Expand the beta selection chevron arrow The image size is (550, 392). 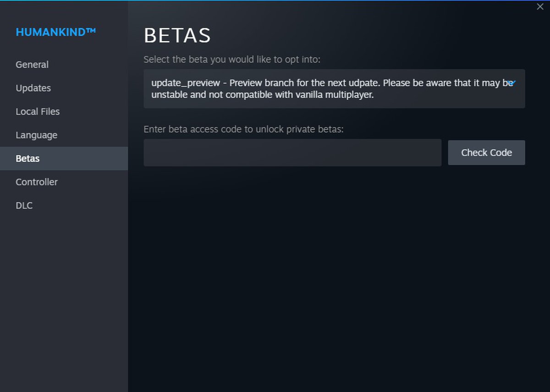click(x=512, y=83)
